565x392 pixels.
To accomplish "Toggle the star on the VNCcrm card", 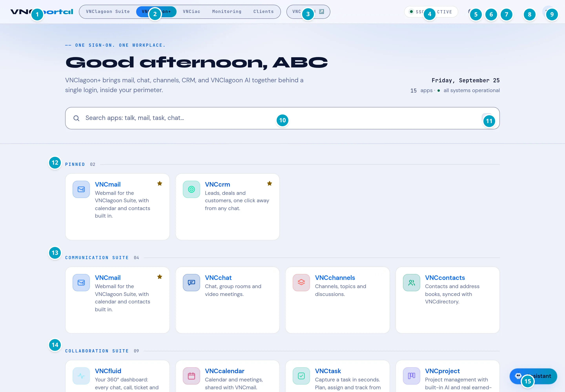I will (x=270, y=183).
